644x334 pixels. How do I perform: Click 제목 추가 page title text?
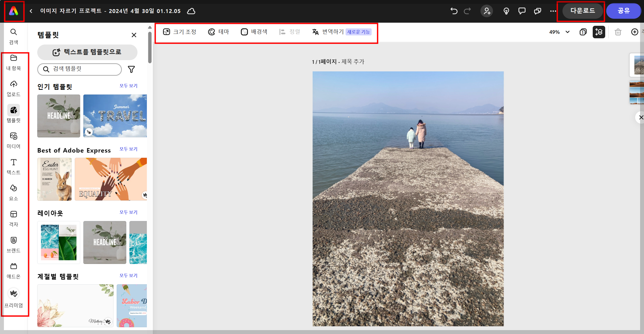(353, 62)
